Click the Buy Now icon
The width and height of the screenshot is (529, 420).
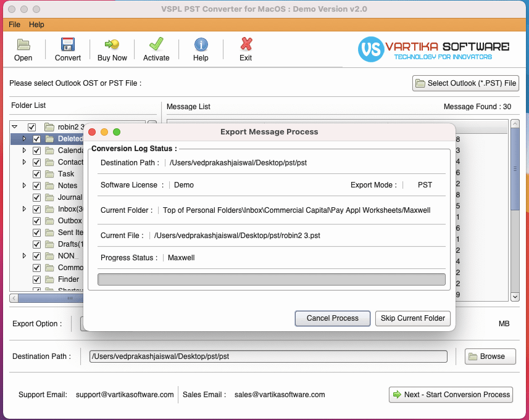[112, 44]
